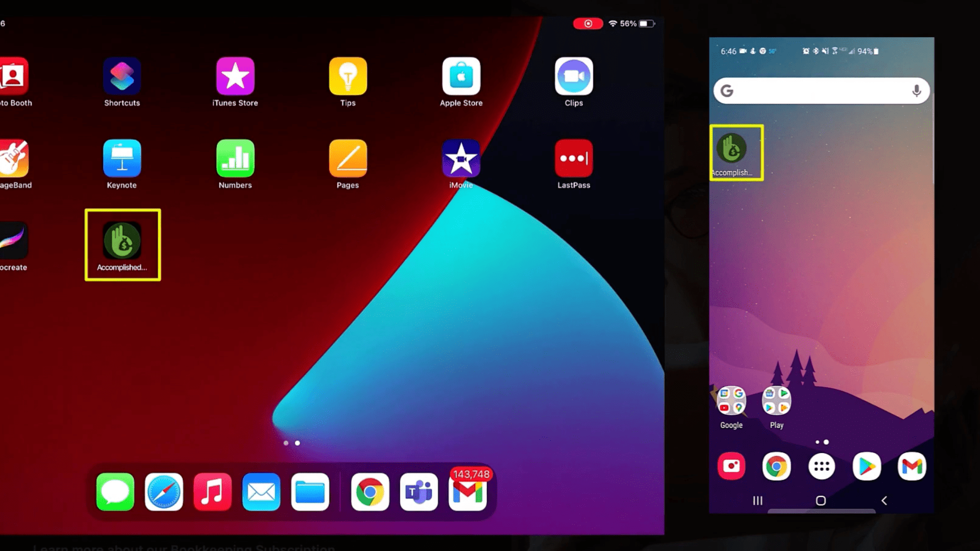Tap the Google search bar on Android
Image resolution: width=980 pixels, height=551 pixels.
(x=820, y=90)
